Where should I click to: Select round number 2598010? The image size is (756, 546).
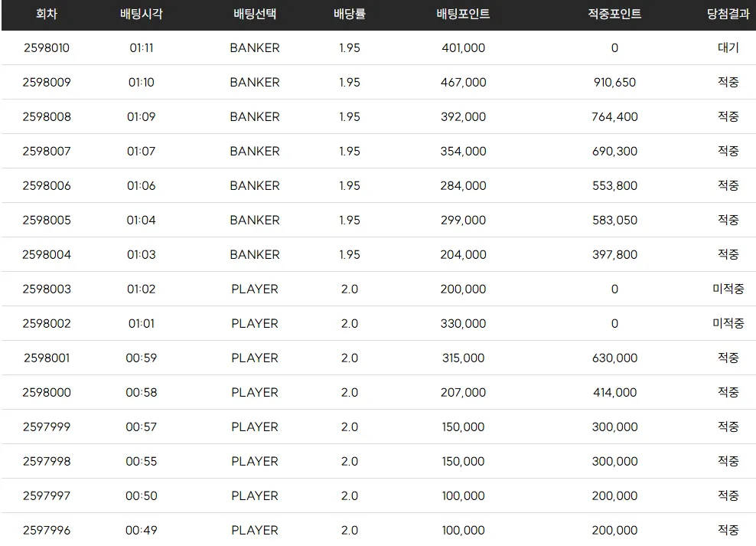(x=47, y=47)
